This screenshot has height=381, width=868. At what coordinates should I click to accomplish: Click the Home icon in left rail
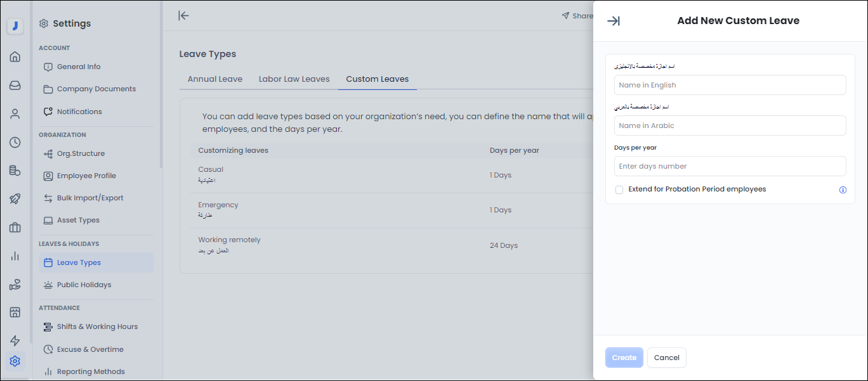click(x=15, y=57)
